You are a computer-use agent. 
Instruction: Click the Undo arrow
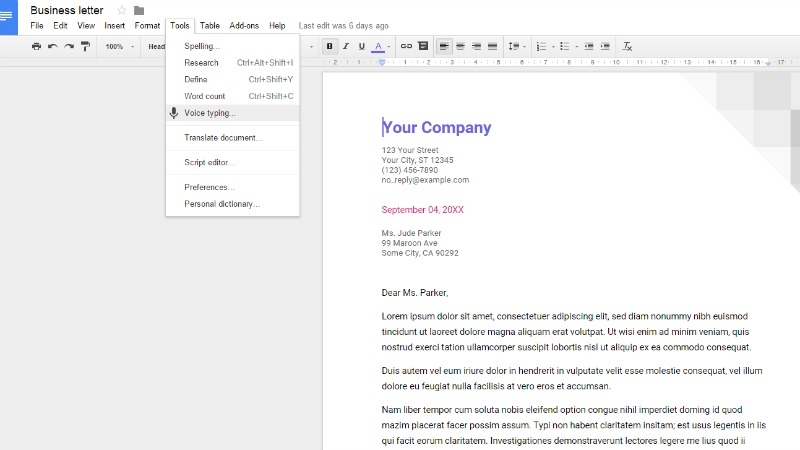tap(52, 46)
